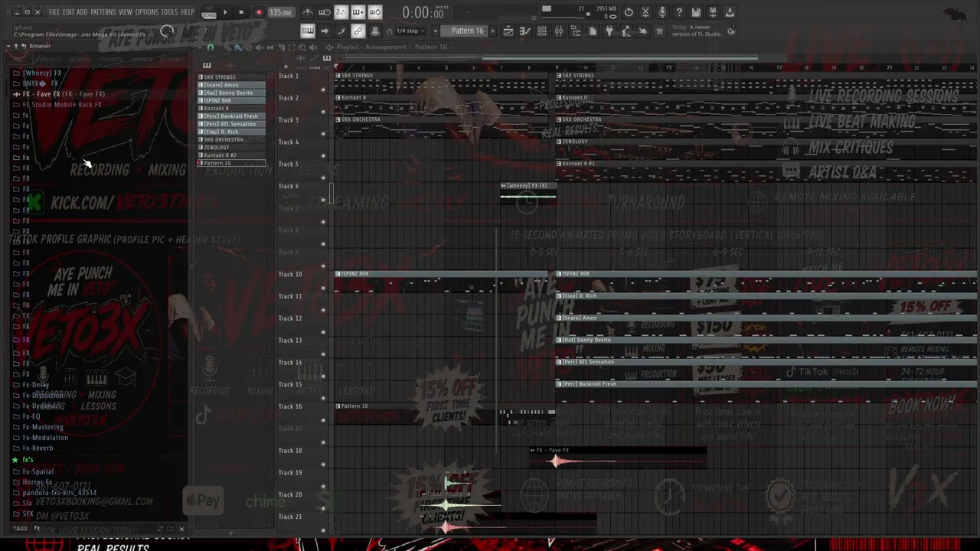
Task: Click the CPU and memory meter
Action: 580,12
